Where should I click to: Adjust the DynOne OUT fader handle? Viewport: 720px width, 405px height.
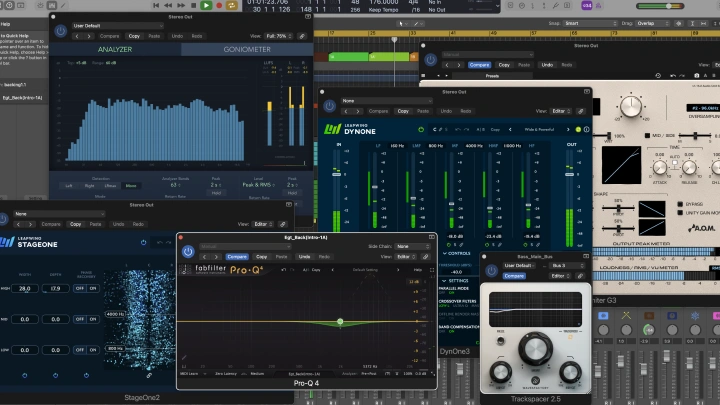pyautogui.click(x=569, y=174)
